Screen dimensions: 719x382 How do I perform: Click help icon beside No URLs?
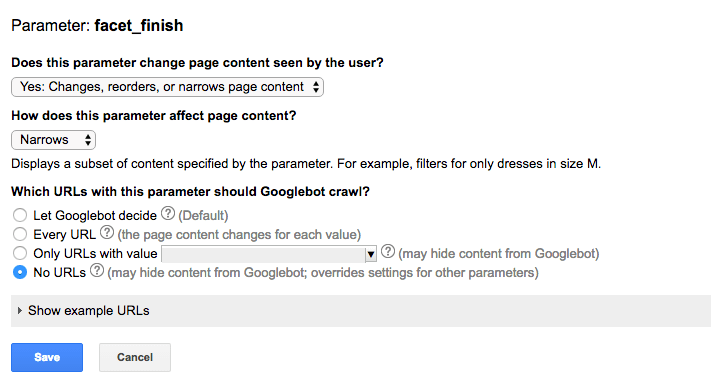[x=97, y=271]
